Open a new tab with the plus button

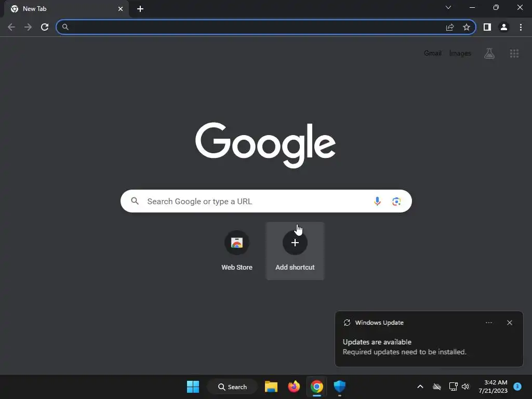140,9
